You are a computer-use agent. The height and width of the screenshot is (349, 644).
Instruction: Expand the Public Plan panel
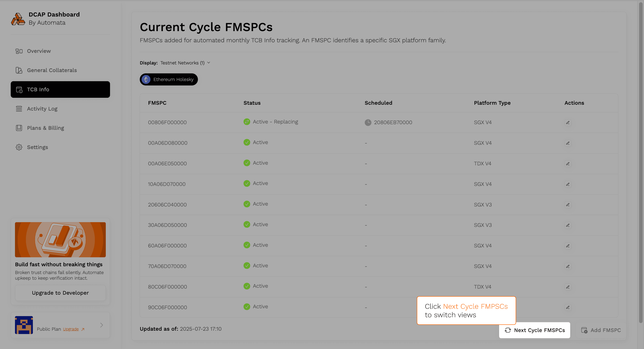[x=102, y=325]
